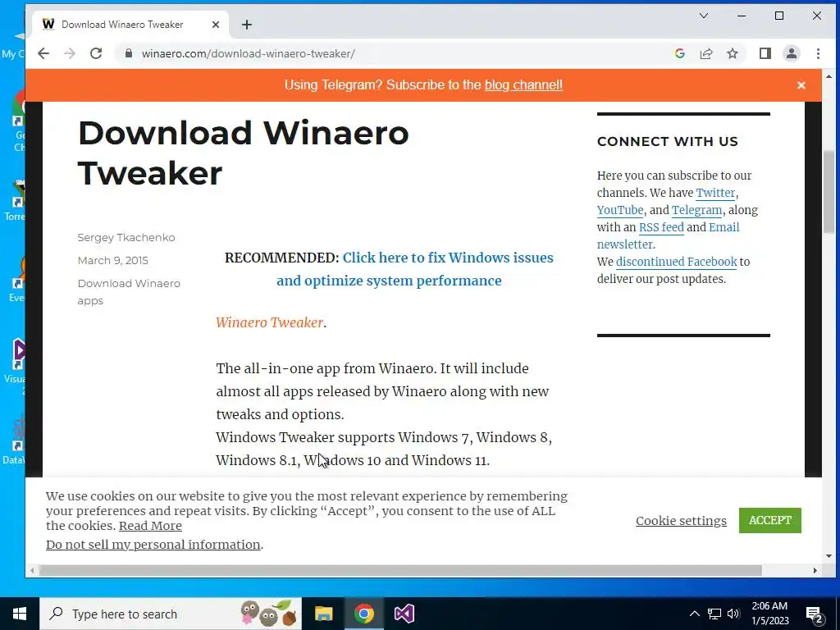Open the blog channel link

(523, 85)
